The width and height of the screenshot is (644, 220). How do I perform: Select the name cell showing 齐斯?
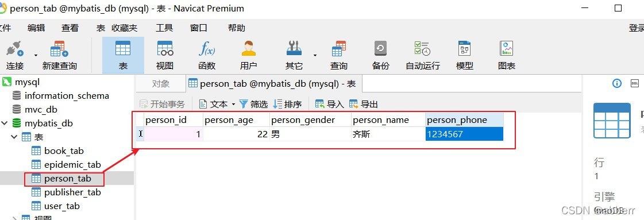388,134
